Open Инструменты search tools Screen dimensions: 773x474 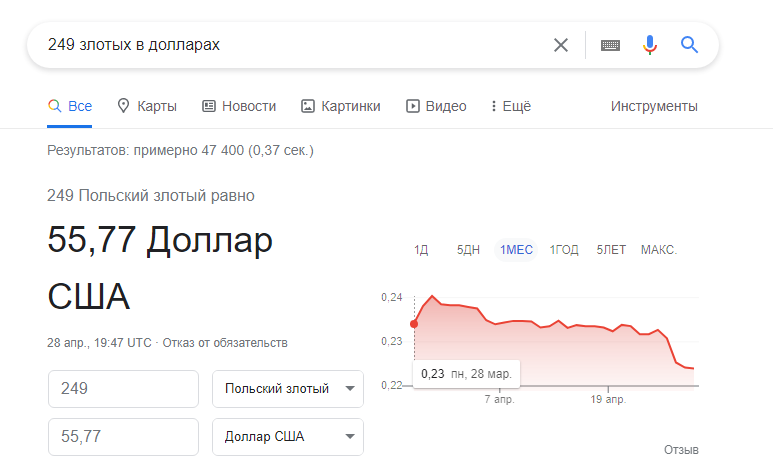(654, 106)
